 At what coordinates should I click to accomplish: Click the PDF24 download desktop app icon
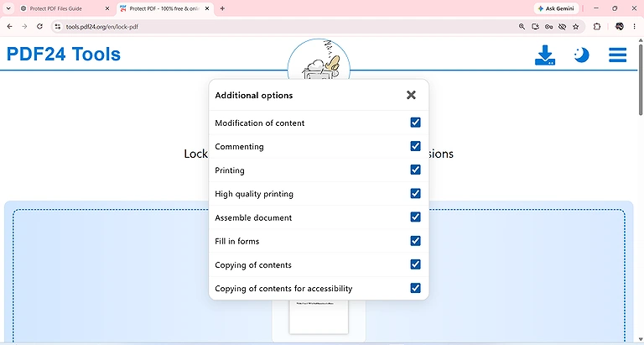545,55
